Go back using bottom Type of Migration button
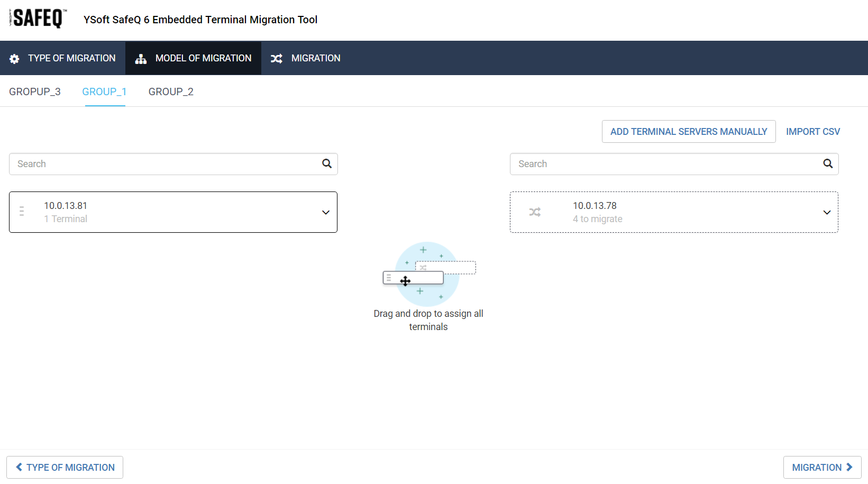The image size is (868, 484). (x=65, y=467)
